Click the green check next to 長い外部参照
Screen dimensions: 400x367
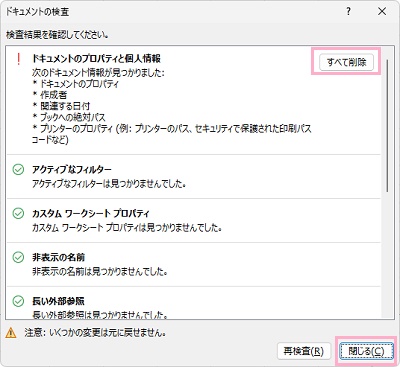[18, 301]
